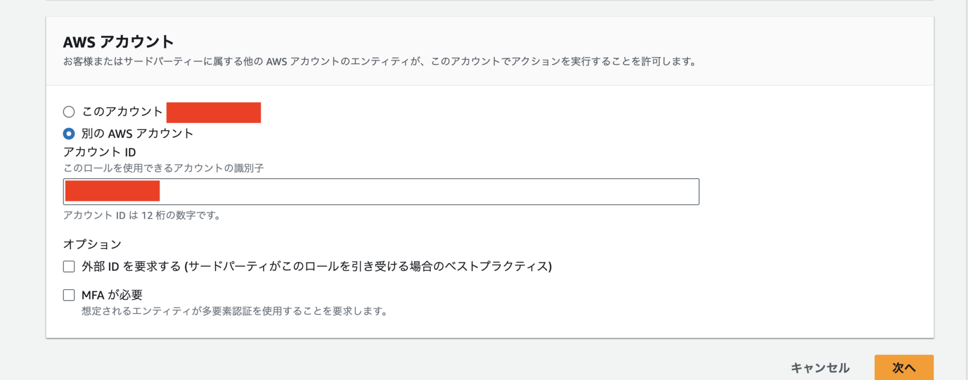
Task: Click the このアカウント label text
Action: click(x=122, y=112)
